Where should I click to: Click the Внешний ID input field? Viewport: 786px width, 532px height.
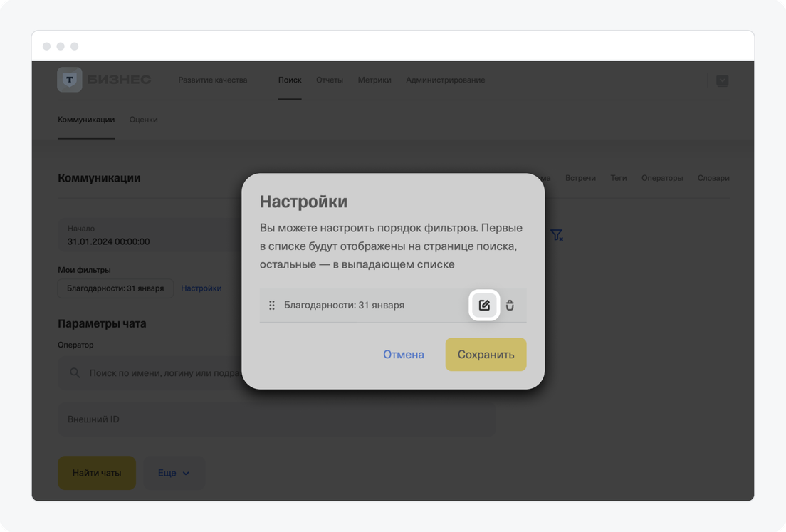(276, 419)
